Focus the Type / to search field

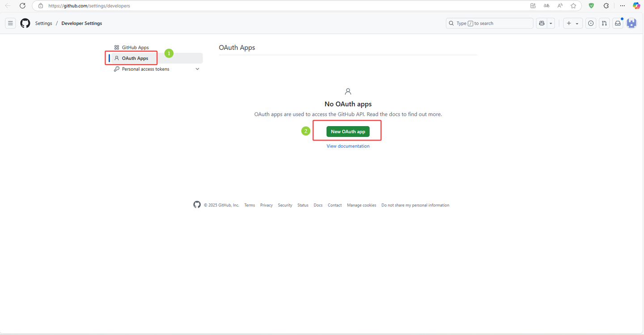click(490, 23)
